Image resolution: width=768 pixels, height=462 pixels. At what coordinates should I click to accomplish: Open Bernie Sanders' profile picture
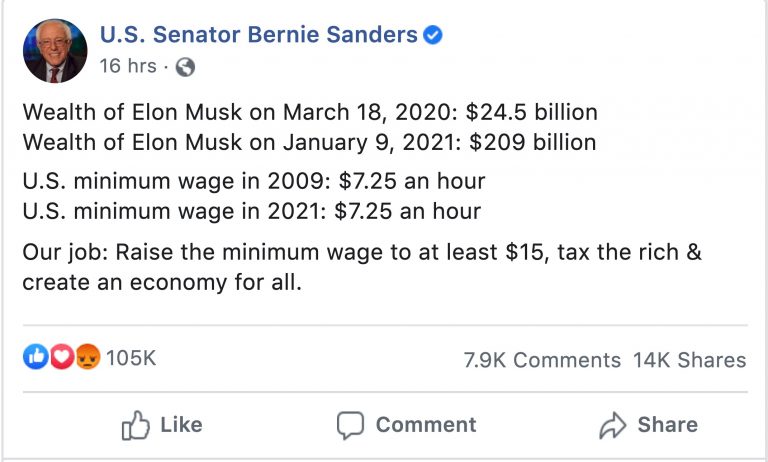pos(55,51)
